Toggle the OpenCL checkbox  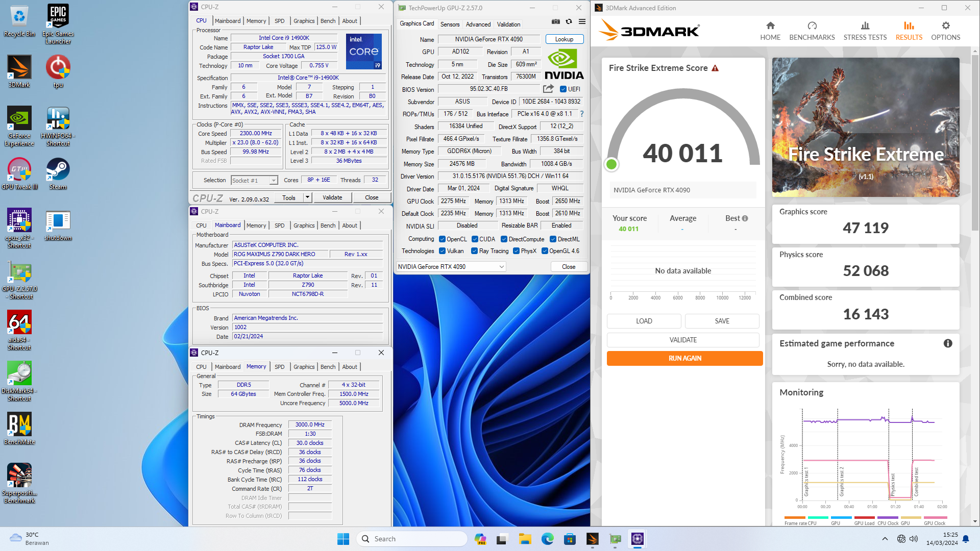pos(443,239)
